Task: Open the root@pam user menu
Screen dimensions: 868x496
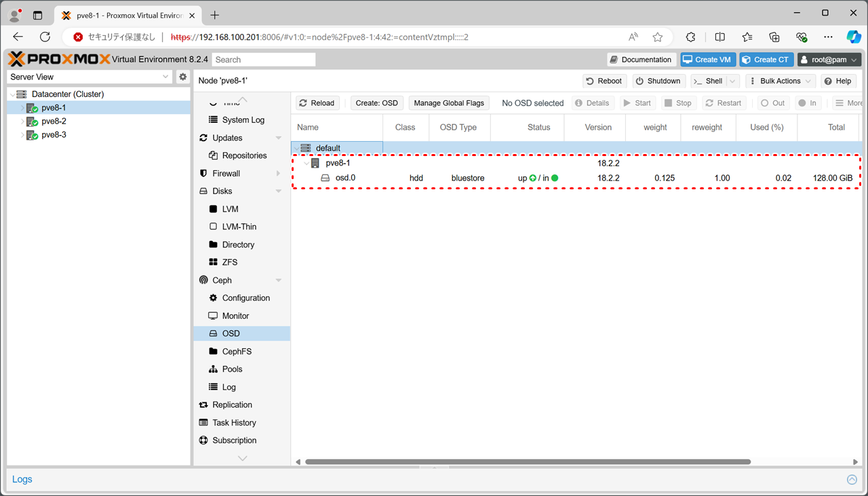Action: (x=829, y=60)
